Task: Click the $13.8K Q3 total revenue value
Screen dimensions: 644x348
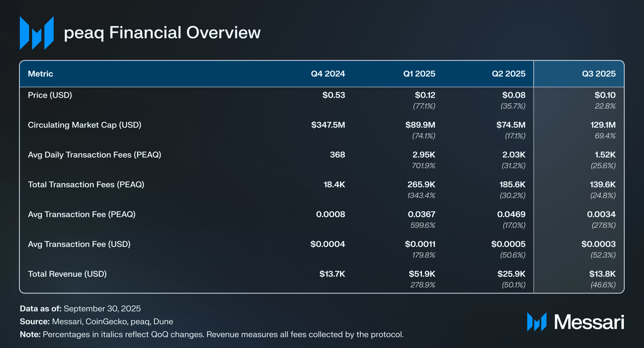Action: 602,274
